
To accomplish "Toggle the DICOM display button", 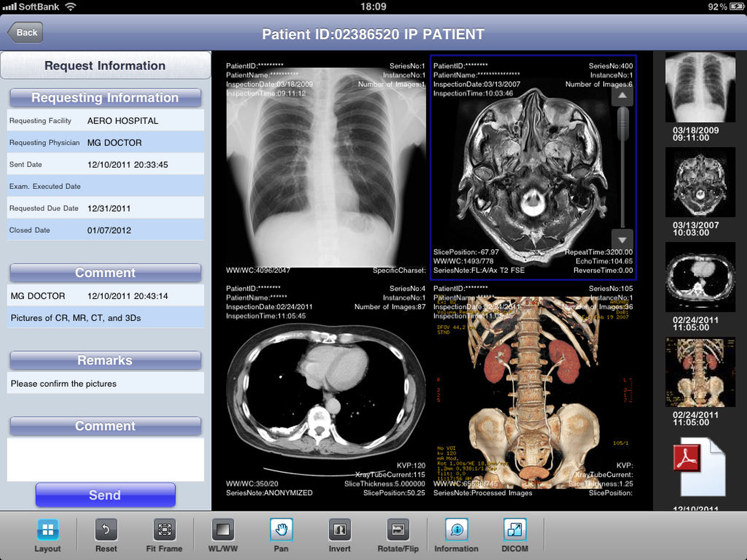I will click(x=515, y=530).
